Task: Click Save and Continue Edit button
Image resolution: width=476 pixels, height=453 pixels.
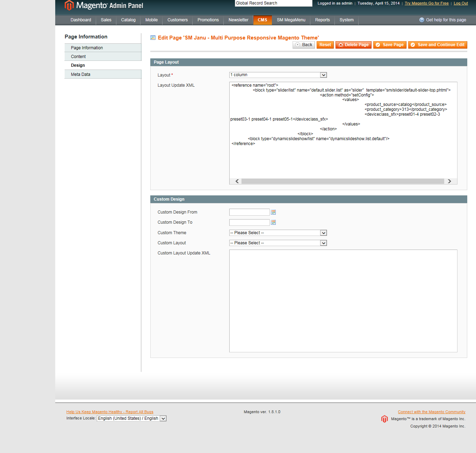Action: click(x=438, y=45)
